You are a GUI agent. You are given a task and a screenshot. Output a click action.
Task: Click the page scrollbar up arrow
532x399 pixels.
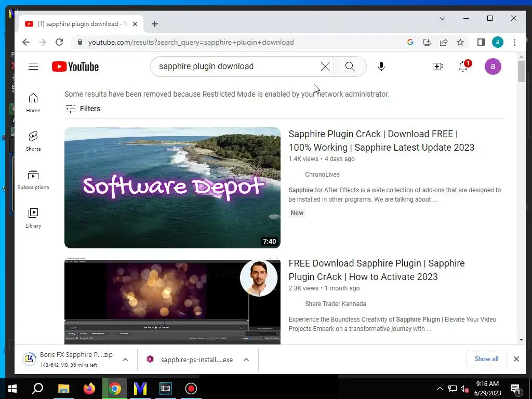coord(521,56)
